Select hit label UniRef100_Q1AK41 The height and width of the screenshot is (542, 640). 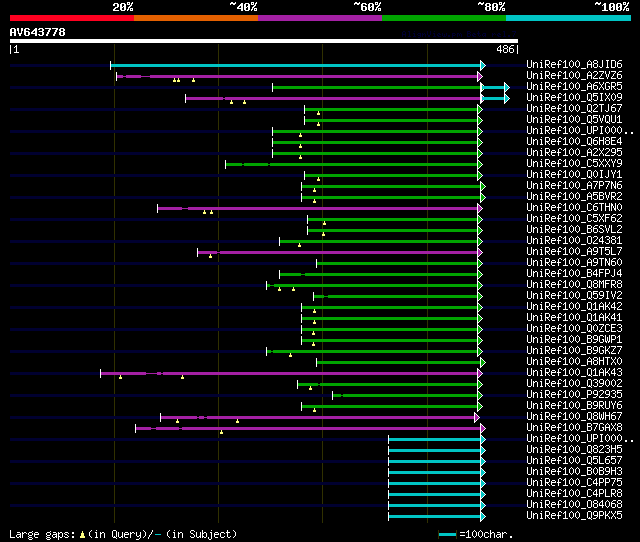(574, 318)
